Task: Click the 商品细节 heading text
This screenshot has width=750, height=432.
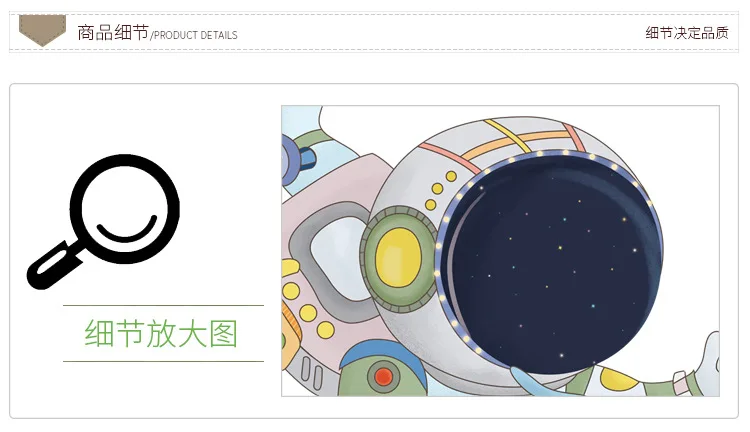Action: 113,33
